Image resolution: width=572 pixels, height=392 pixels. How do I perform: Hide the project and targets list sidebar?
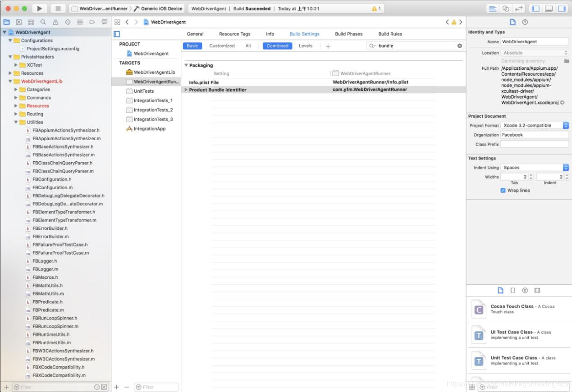[x=117, y=34]
